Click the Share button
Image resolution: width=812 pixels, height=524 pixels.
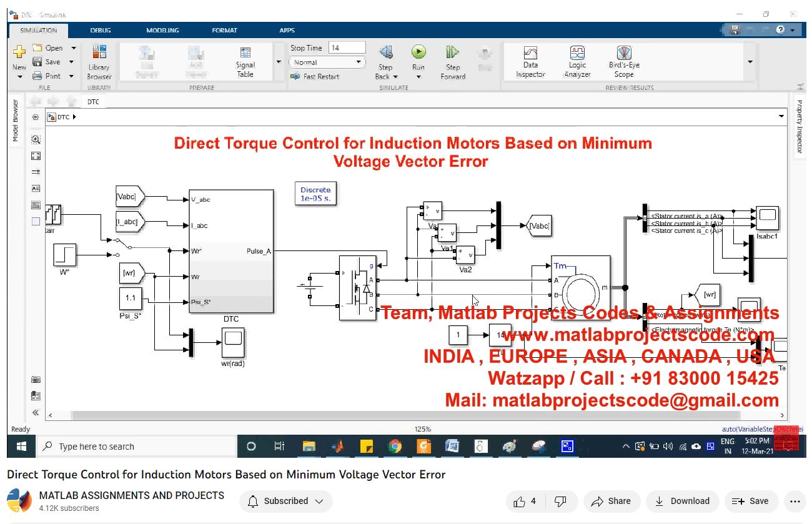pos(611,501)
